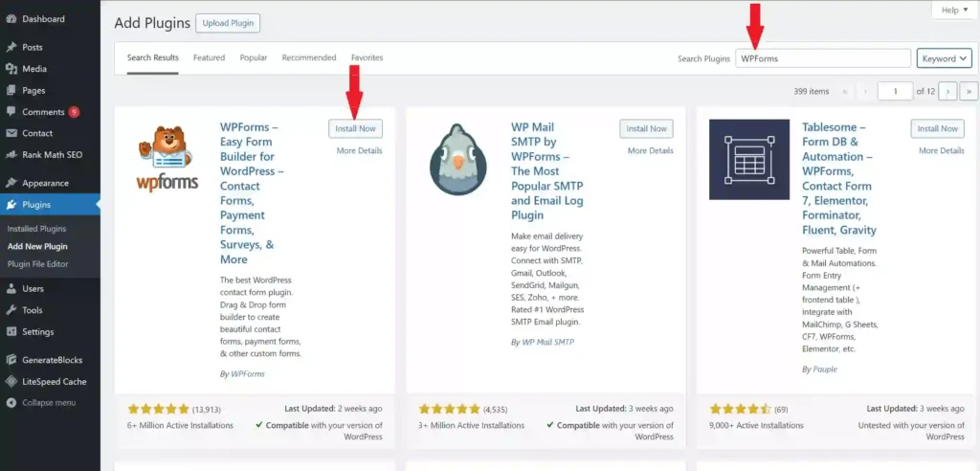
Task: Switch to the Featured tab
Action: [x=209, y=57]
